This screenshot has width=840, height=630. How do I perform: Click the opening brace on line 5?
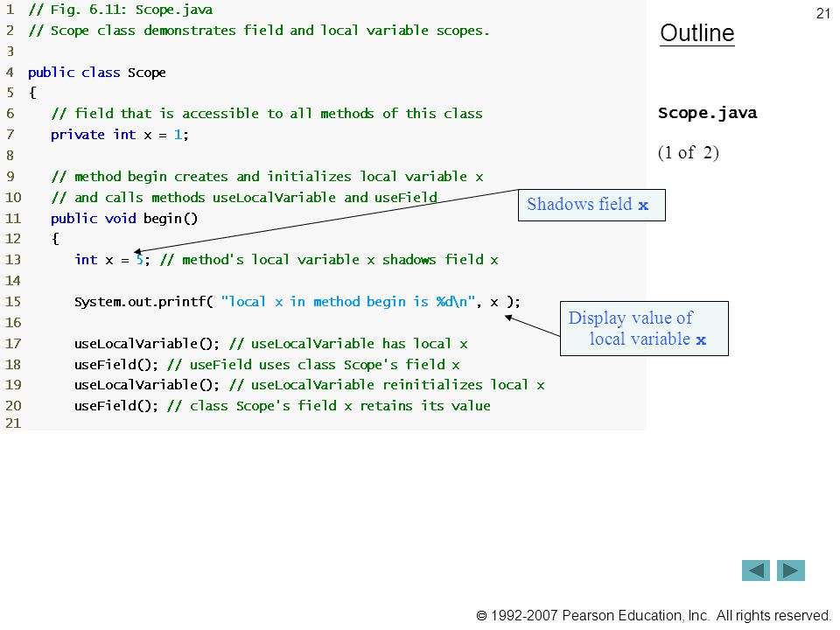point(32,93)
